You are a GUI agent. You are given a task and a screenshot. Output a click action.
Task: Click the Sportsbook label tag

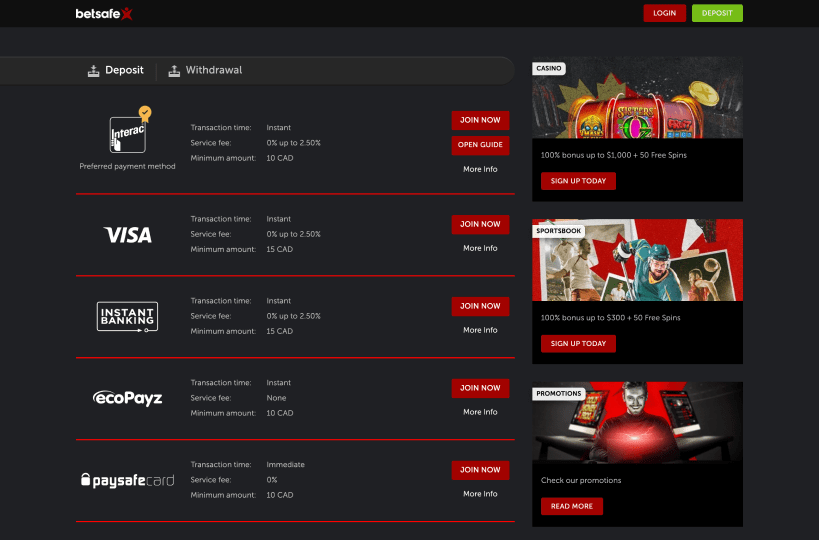pos(558,231)
